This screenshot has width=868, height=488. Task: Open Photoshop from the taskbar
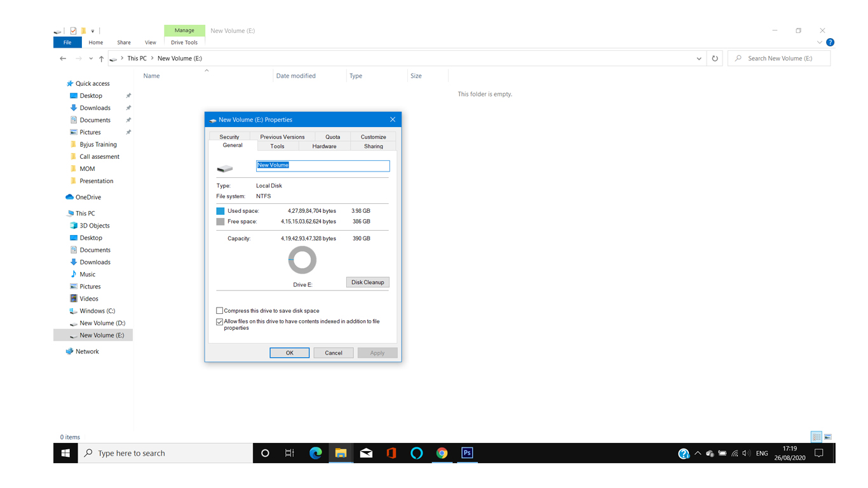point(467,453)
